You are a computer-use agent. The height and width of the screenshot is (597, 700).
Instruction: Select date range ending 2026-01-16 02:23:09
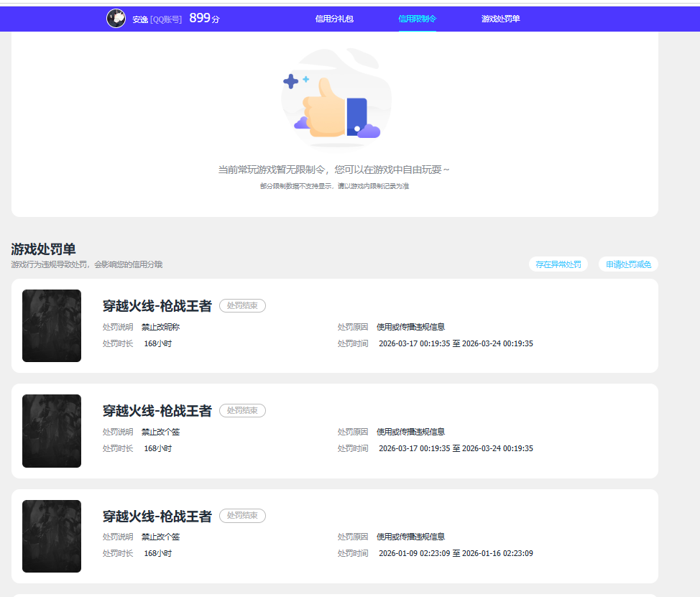pos(456,553)
